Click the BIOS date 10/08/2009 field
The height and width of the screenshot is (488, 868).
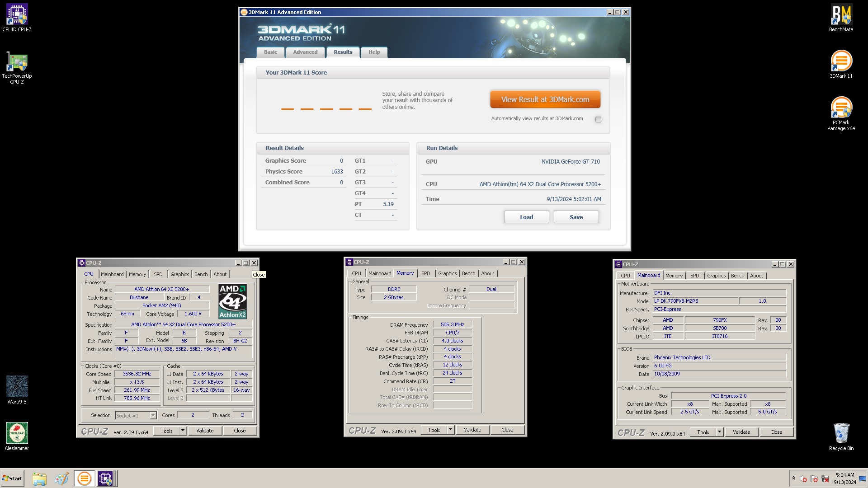tap(720, 374)
